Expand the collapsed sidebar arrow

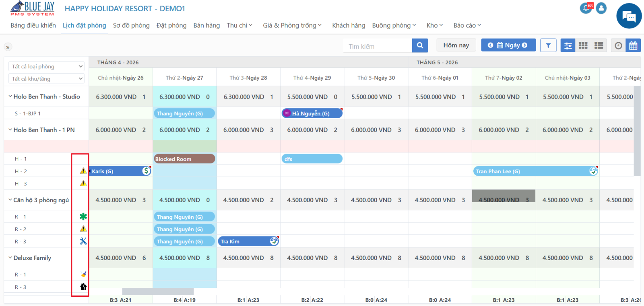pos(8,47)
